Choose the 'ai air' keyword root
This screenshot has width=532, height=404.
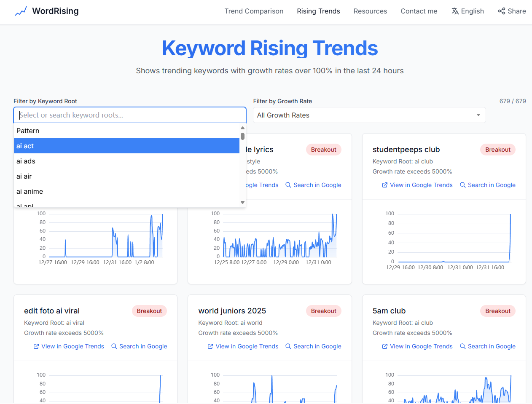tap(126, 176)
